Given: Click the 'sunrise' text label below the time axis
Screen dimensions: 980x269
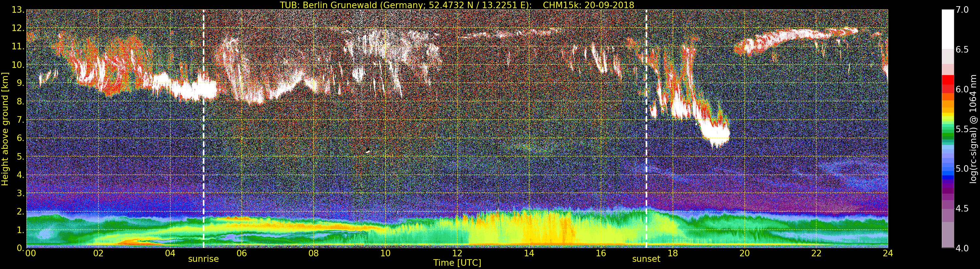Looking at the screenshot, I should pos(203,259).
